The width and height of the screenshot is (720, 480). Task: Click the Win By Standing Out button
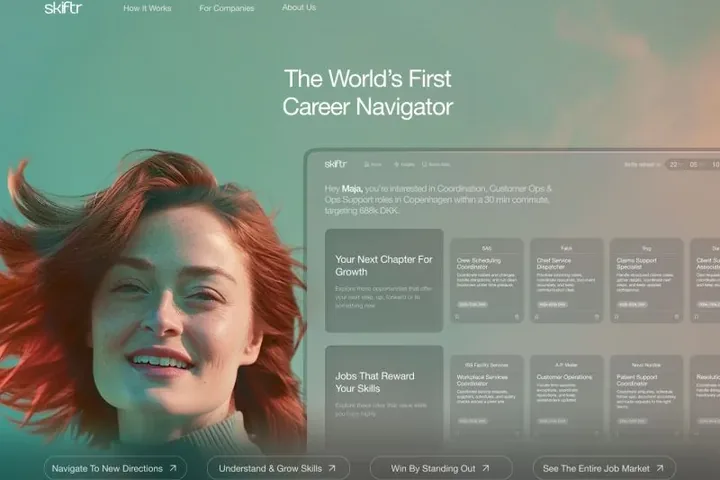tap(441, 468)
